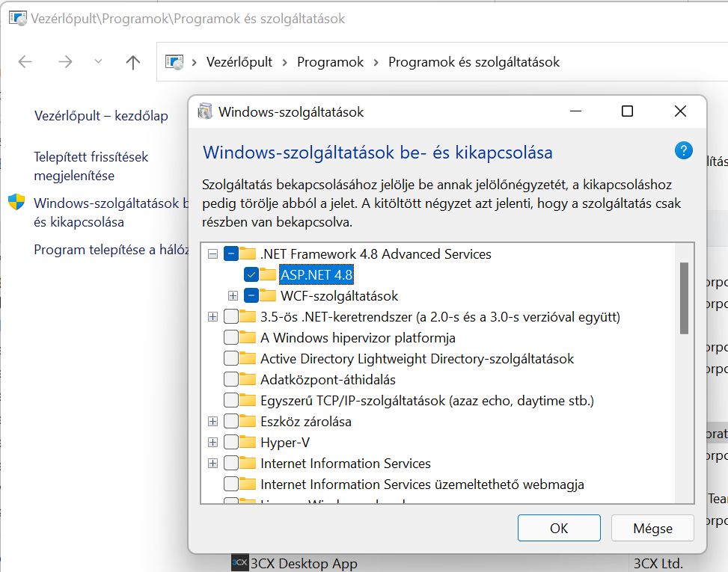728x572 pixels.
Task: Expand the Hyper-V node
Action: [212, 442]
